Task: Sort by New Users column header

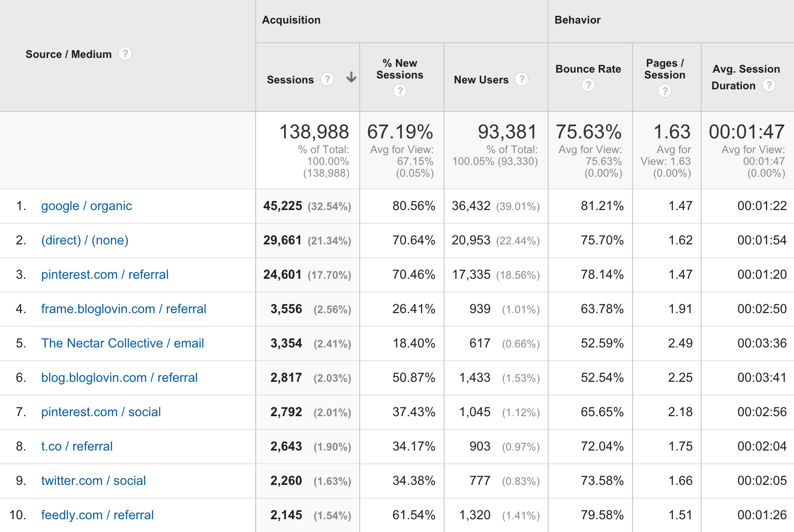Action: 481,80
